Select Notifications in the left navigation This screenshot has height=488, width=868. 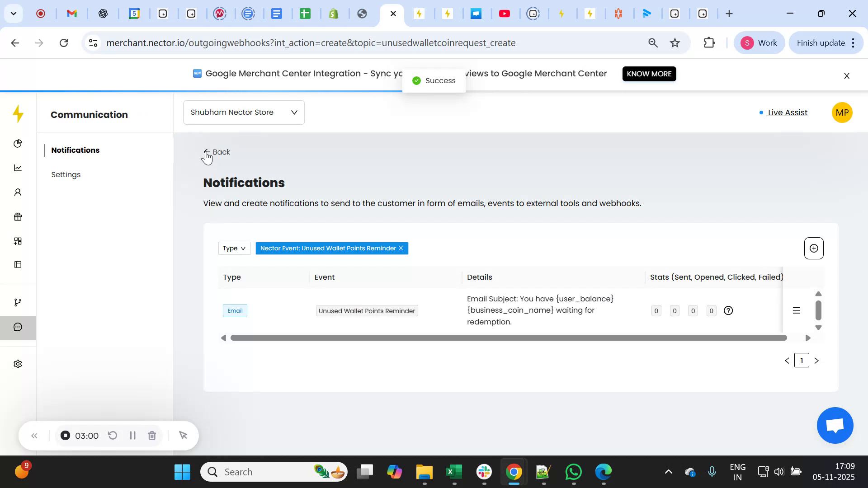[75, 150]
